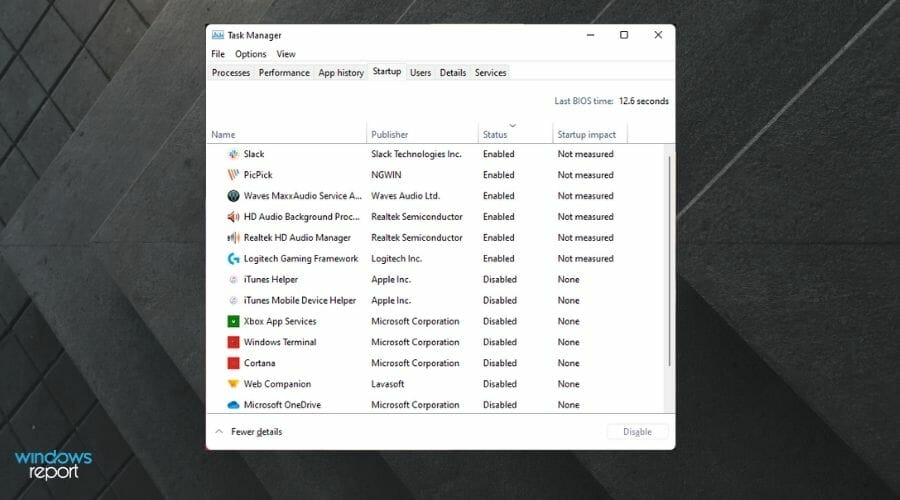Click the Realtek HD Audio Manager icon
The image size is (900, 500).
point(233,238)
